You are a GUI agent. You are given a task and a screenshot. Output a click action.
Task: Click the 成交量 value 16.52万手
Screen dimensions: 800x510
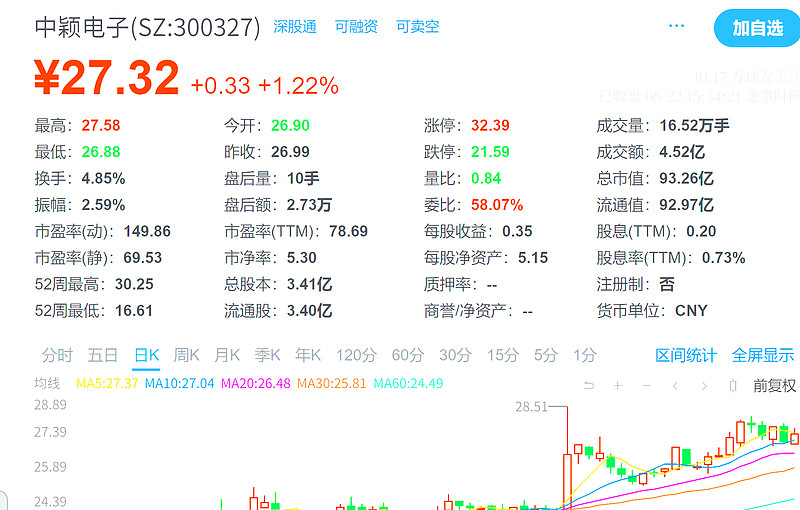(694, 125)
